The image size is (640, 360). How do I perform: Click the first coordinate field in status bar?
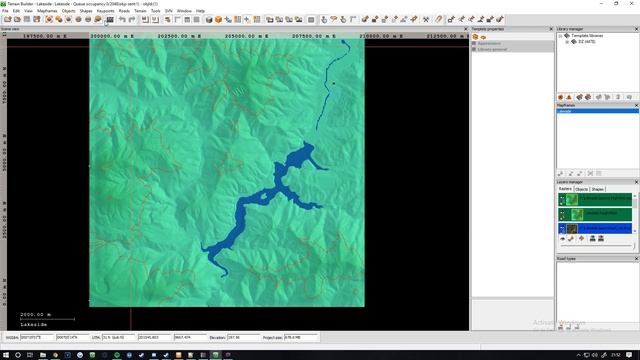[x=37, y=338]
